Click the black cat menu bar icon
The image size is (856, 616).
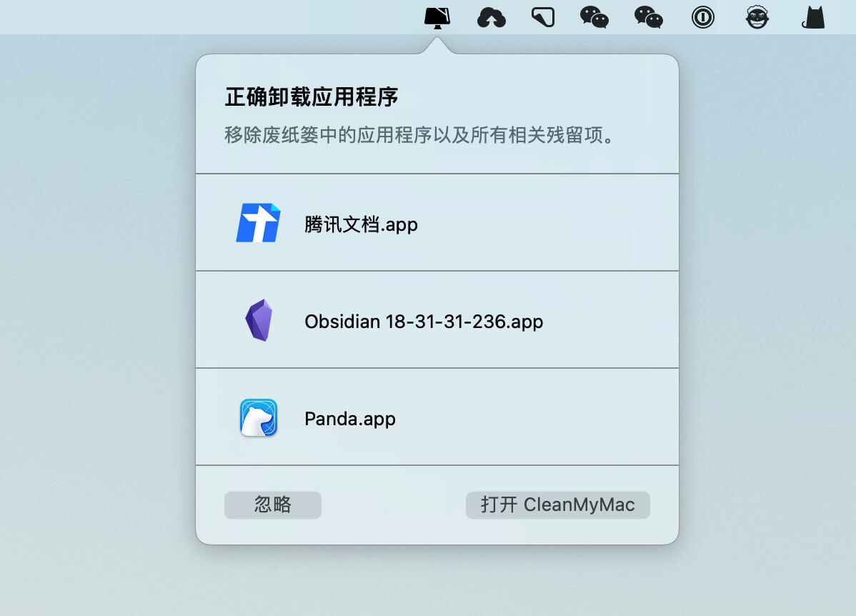(813, 17)
